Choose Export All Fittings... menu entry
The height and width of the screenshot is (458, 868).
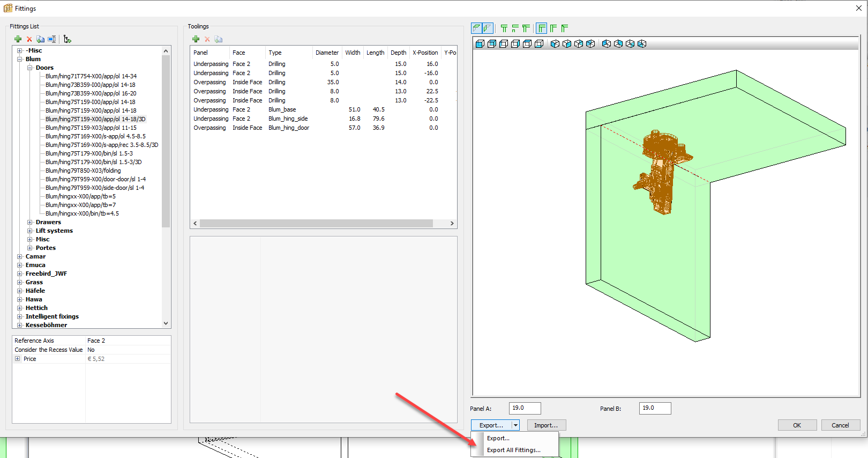[x=514, y=450]
